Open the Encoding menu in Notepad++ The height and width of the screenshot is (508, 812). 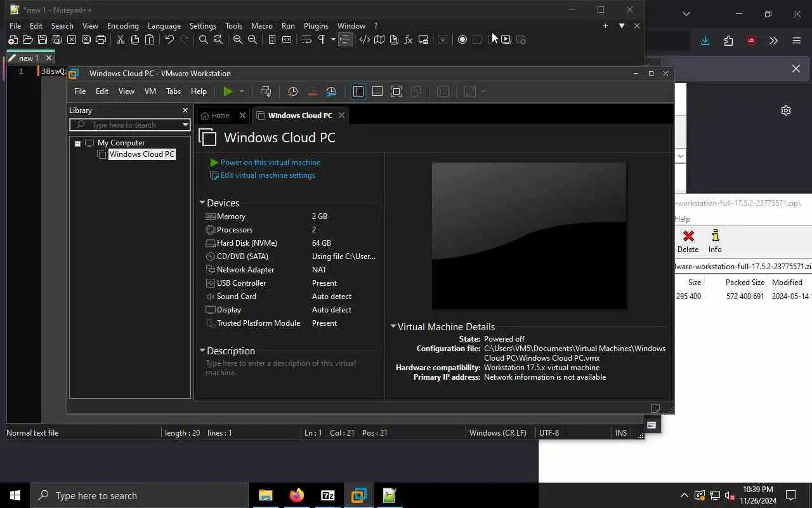tap(123, 26)
